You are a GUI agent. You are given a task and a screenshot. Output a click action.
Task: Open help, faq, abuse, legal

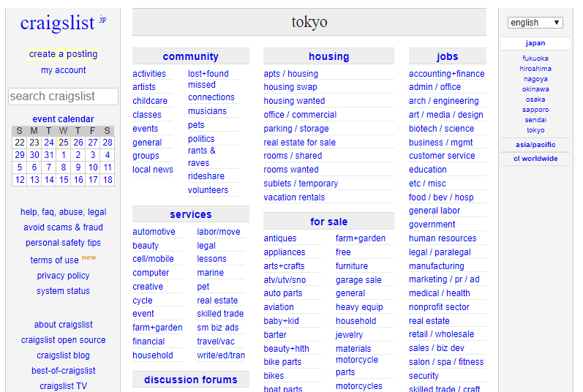click(x=63, y=212)
